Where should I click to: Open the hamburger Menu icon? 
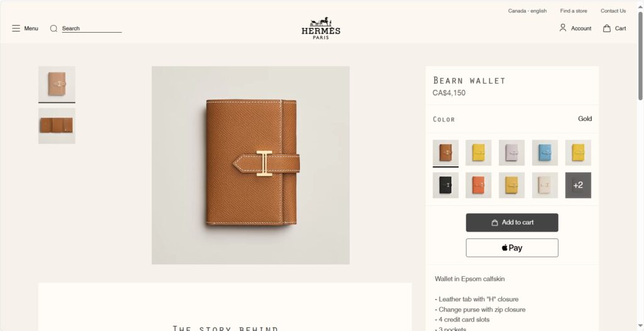point(16,28)
